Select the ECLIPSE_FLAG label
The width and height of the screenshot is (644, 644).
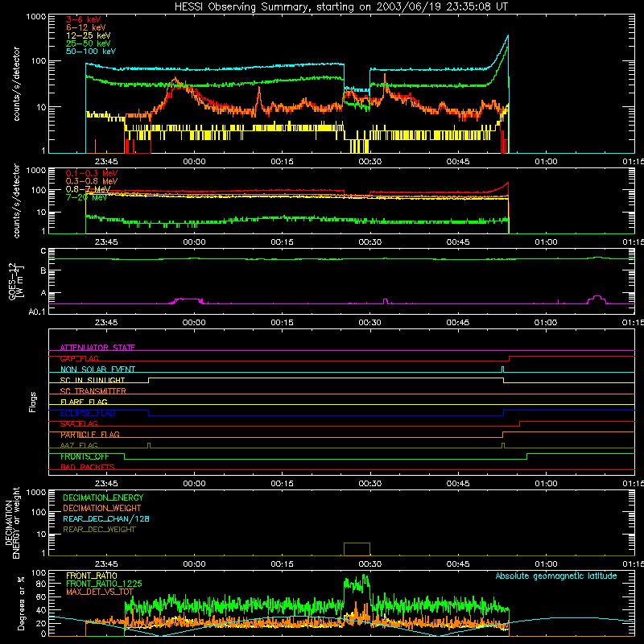coord(88,413)
